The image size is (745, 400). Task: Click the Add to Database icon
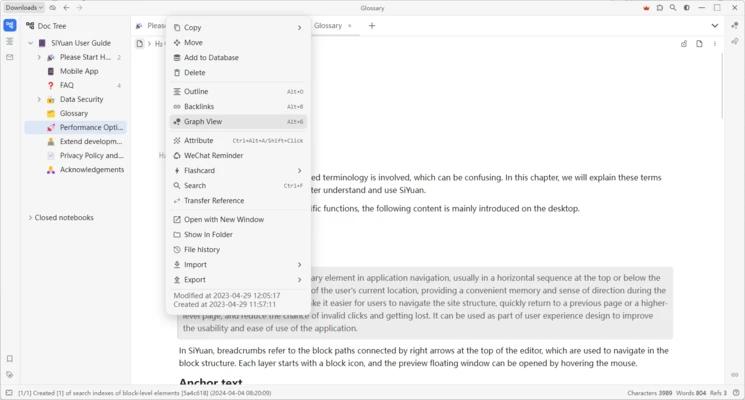[x=177, y=57]
